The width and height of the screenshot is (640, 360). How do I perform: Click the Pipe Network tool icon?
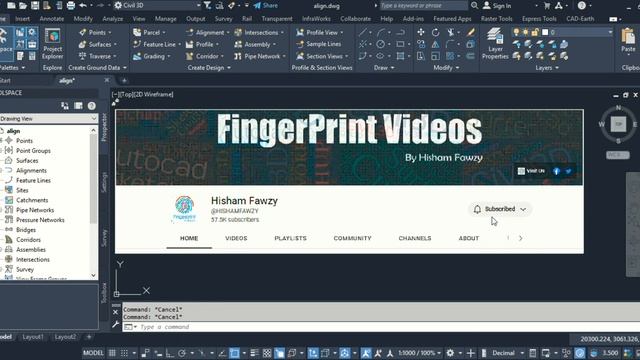click(238, 56)
